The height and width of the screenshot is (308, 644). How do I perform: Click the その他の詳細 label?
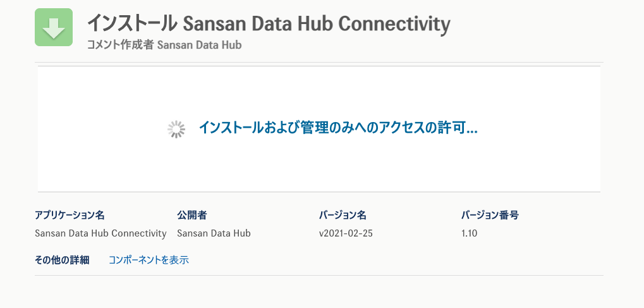pos(62,259)
